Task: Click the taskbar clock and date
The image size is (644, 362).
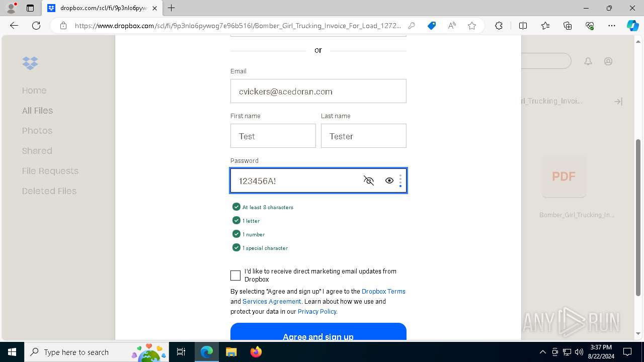Action: [x=601, y=352]
